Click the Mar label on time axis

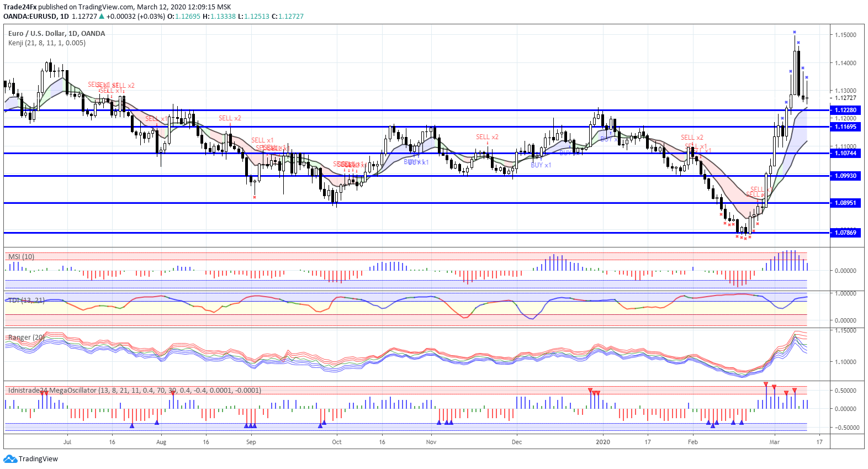click(775, 442)
